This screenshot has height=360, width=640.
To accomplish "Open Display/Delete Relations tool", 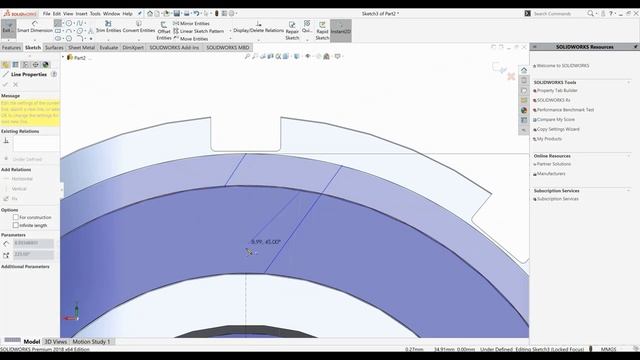I will tap(258, 28).
